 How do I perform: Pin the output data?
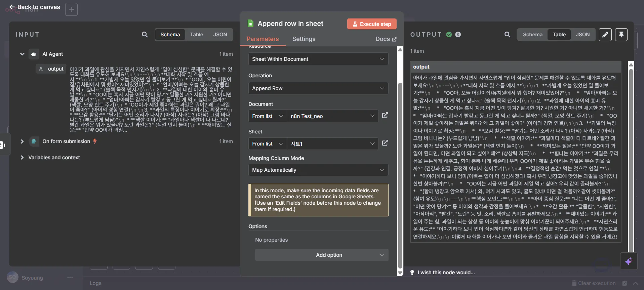(621, 35)
